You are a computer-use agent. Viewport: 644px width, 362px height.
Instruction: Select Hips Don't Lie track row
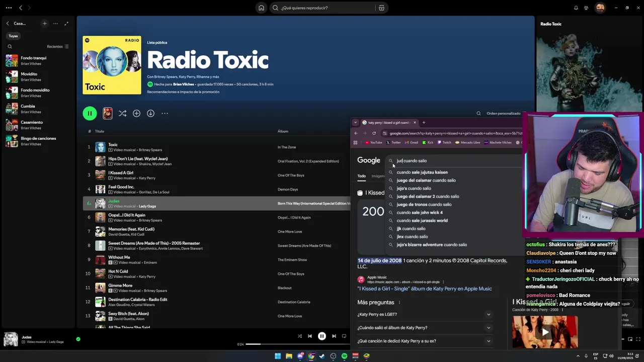(216, 161)
